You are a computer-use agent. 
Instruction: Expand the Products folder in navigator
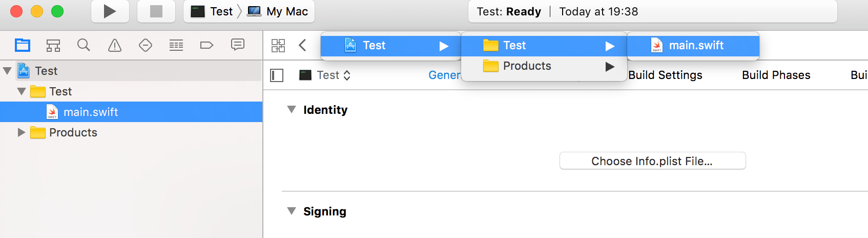point(22,132)
